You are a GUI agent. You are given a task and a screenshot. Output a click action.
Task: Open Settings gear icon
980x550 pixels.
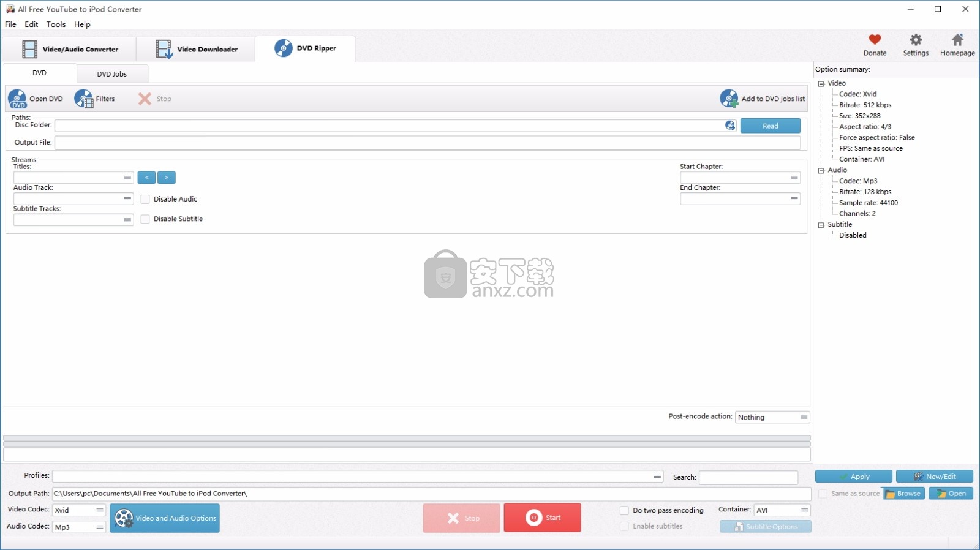[916, 40]
